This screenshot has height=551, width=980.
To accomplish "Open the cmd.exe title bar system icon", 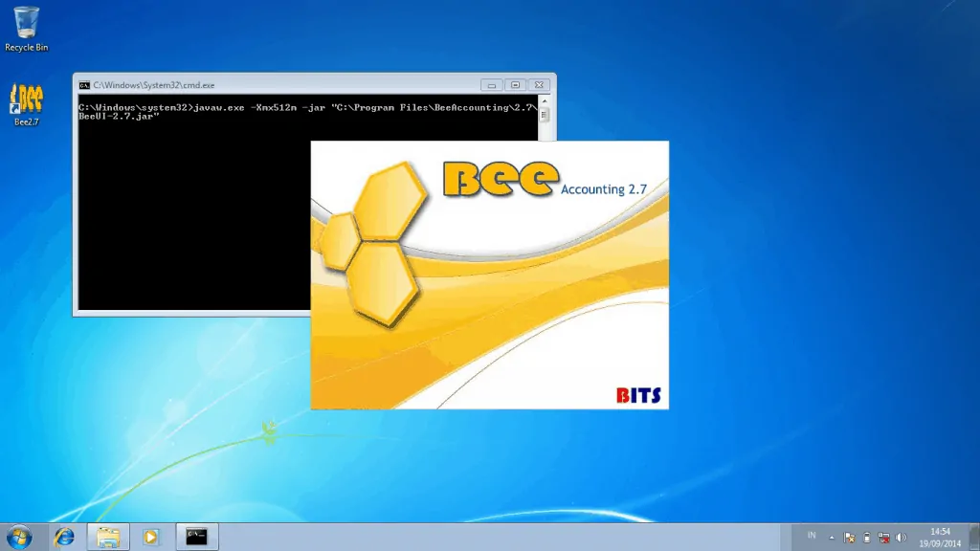I will (84, 85).
